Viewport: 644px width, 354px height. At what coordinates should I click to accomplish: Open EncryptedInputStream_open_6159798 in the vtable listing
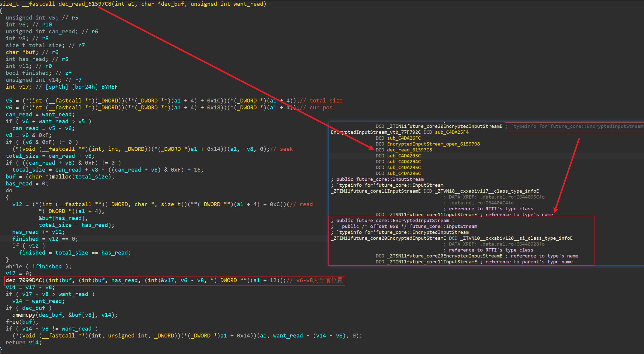434,144
